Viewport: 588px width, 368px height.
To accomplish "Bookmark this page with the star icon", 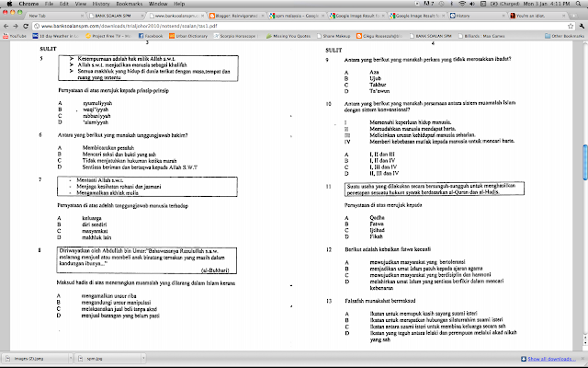I will tap(571, 27).
